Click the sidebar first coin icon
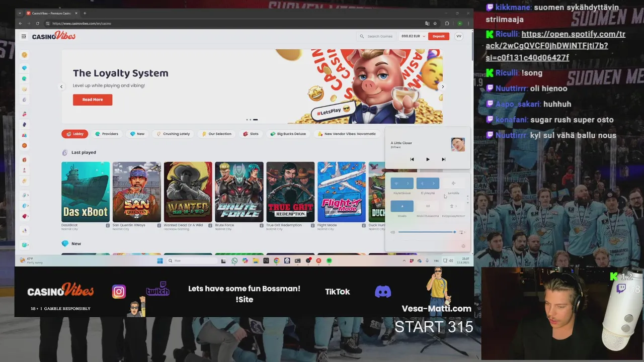The width and height of the screenshot is (644, 362). (x=24, y=55)
